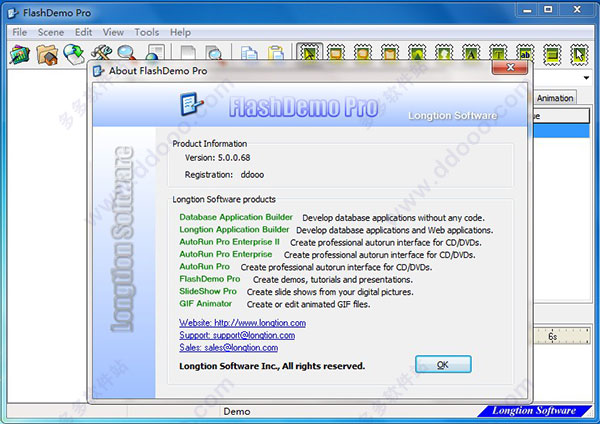Click the Longtion Software status bar badge

pos(534,411)
